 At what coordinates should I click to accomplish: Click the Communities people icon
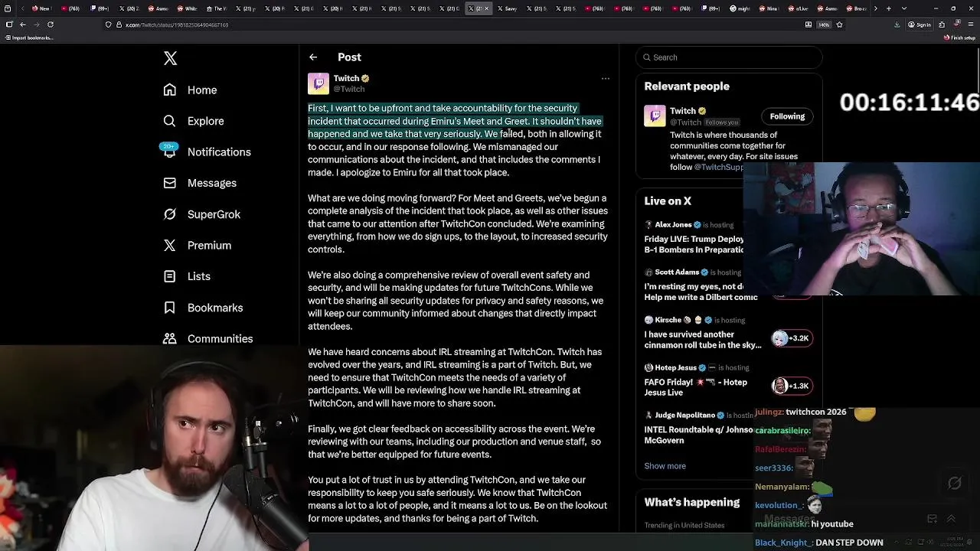click(170, 338)
